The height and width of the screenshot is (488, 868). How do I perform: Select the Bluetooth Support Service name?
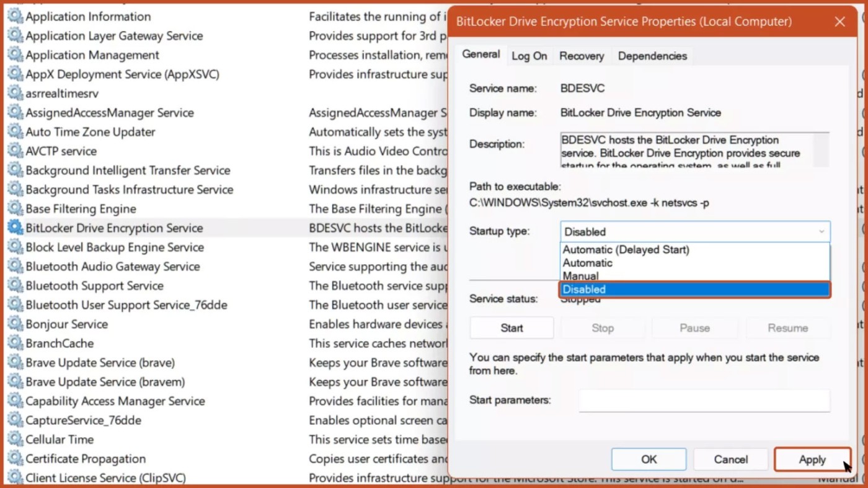pyautogui.click(x=94, y=285)
